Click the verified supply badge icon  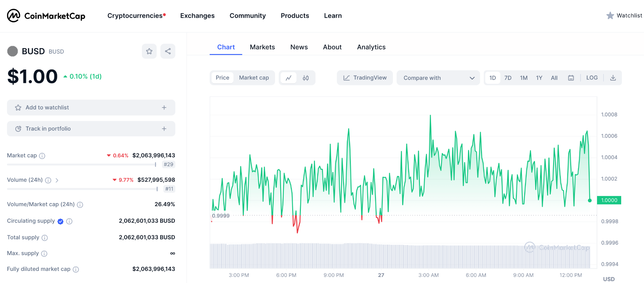60,221
